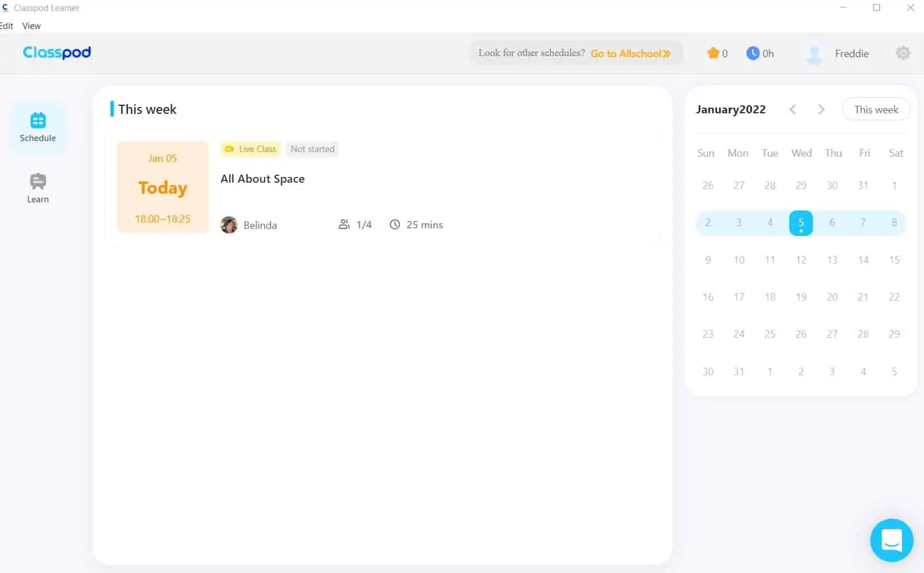Select January 31 in the calendar
Viewport: 924px width, 573px height.
tap(739, 372)
